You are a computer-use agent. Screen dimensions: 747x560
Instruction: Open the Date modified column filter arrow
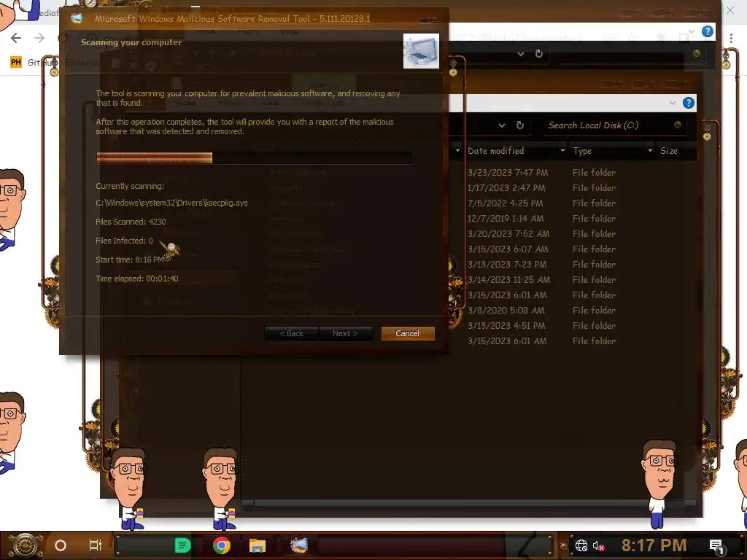coord(562,150)
